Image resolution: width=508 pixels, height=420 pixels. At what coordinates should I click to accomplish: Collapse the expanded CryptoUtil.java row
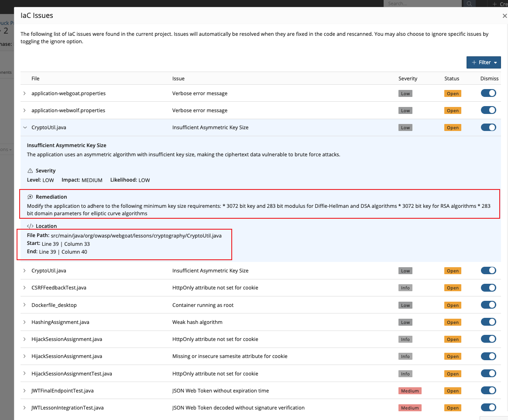[x=25, y=127]
